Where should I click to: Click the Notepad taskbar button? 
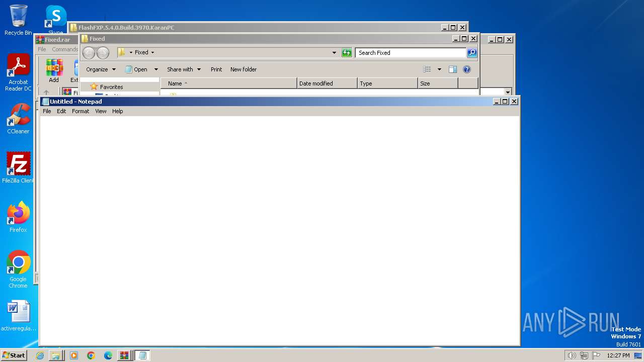[142, 355]
